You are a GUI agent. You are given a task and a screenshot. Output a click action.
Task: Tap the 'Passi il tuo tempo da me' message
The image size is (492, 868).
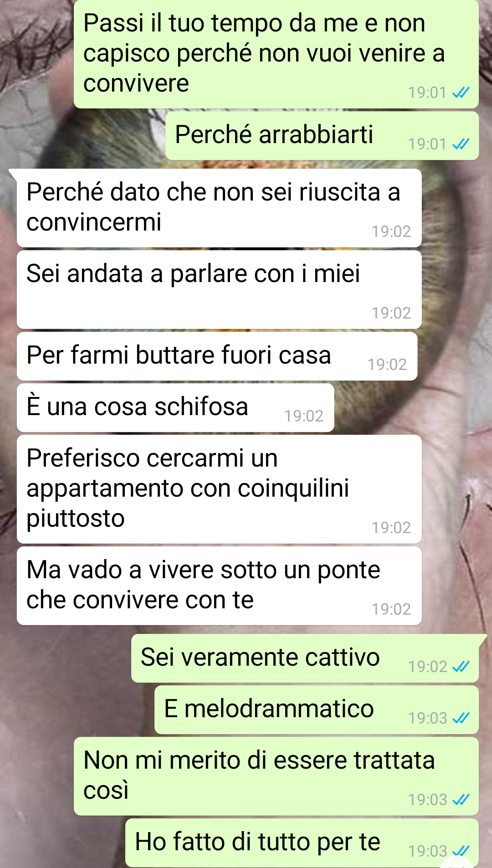(x=277, y=54)
